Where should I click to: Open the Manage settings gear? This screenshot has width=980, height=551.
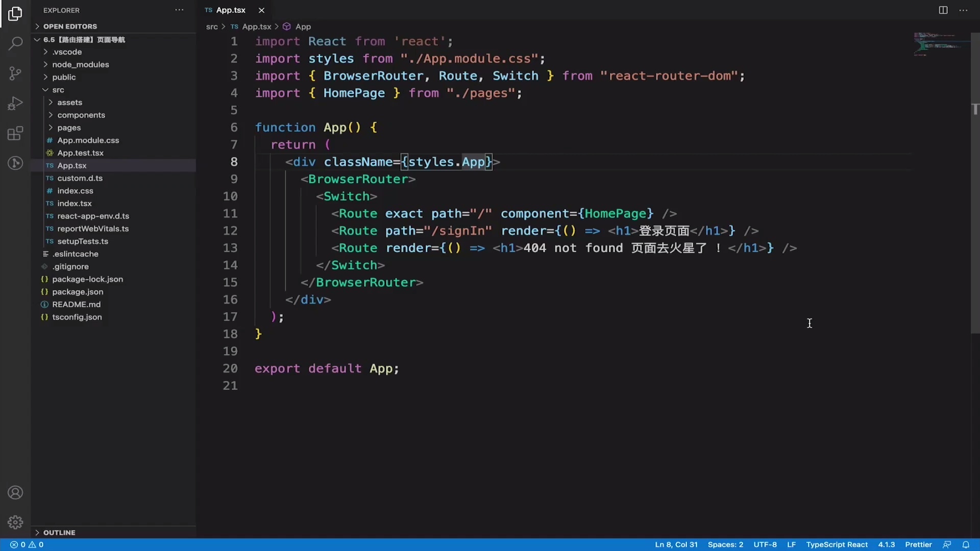coord(15,522)
